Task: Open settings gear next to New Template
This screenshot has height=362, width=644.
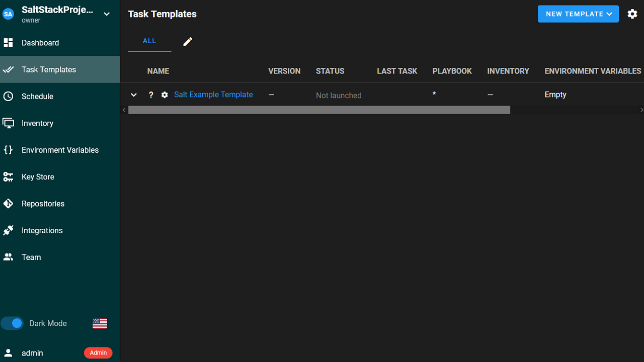Action: pos(632,14)
